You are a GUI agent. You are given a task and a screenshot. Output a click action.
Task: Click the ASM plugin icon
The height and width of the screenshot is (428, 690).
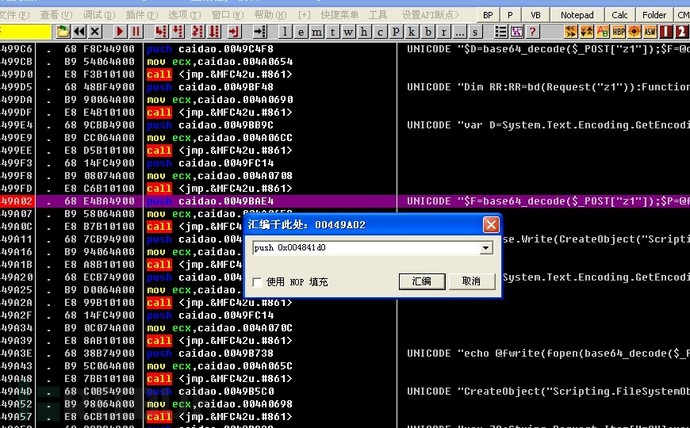650,32
